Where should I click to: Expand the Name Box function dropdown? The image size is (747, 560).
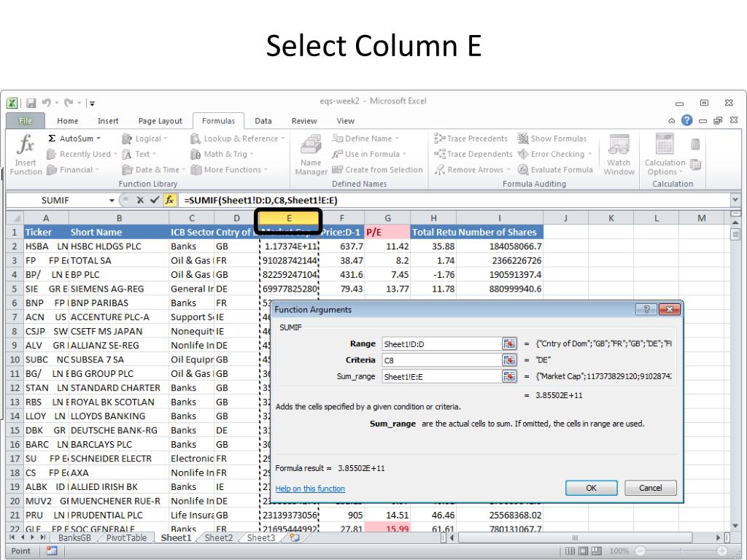coord(112,201)
